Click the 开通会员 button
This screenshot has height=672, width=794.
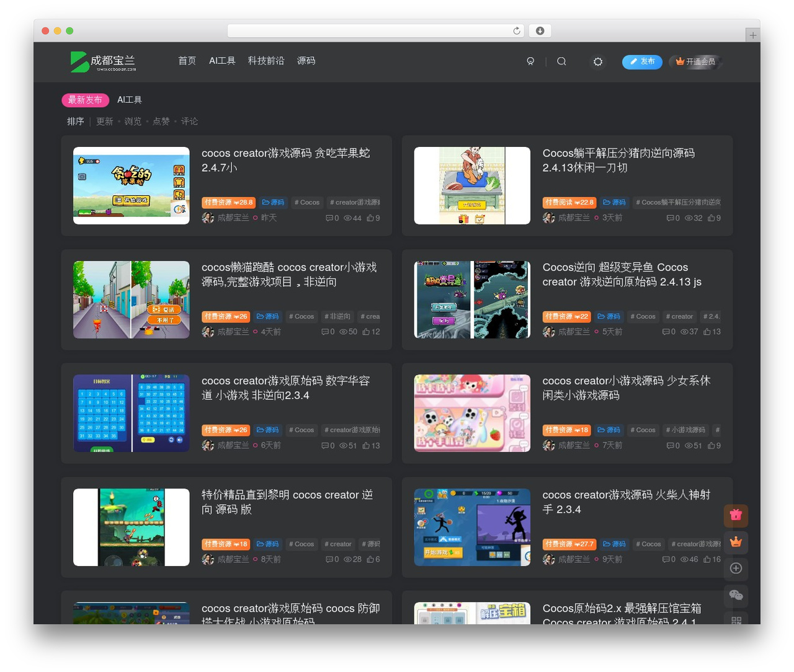(x=695, y=61)
